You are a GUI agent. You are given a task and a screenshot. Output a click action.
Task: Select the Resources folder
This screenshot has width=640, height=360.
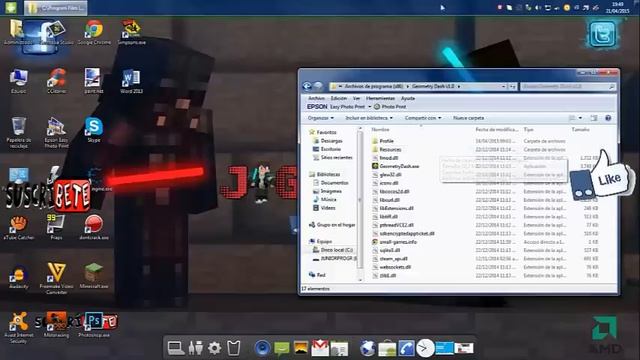pyautogui.click(x=387, y=149)
